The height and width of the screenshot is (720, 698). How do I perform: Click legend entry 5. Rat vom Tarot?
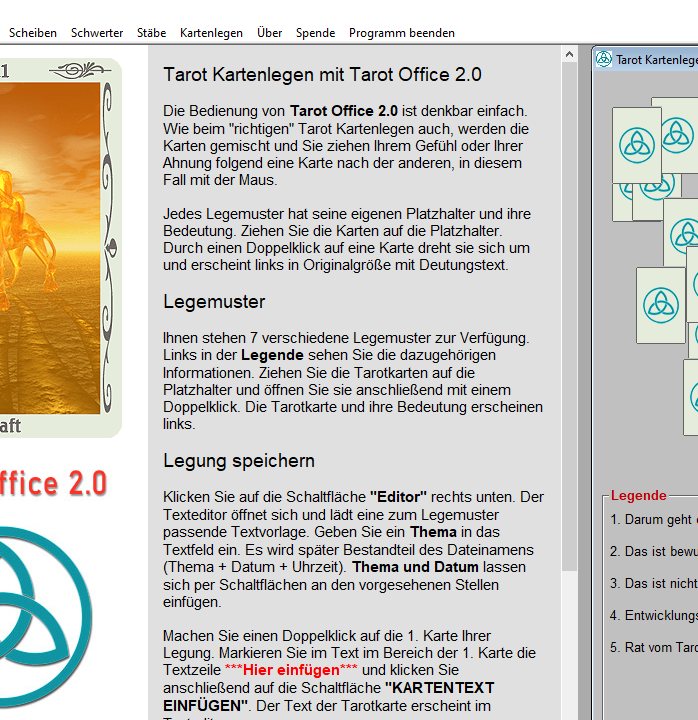(654, 647)
